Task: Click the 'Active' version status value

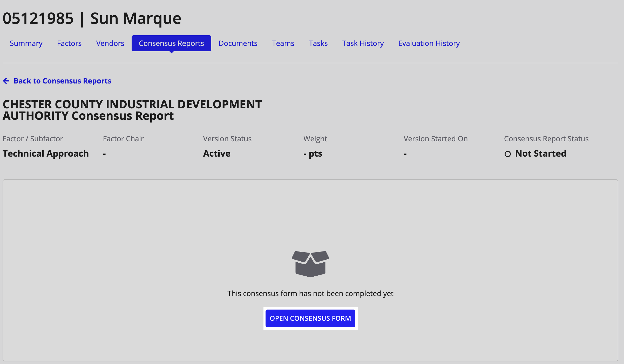Action: coord(217,153)
